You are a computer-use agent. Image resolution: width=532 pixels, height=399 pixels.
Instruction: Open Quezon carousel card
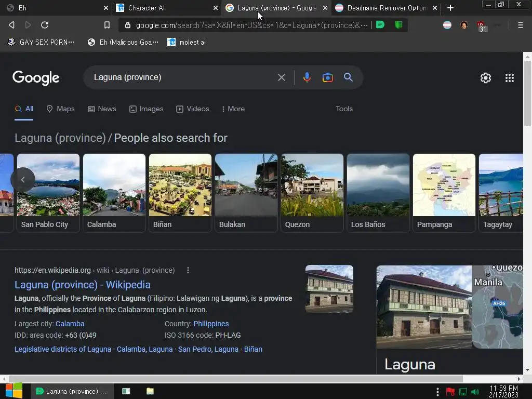click(312, 193)
